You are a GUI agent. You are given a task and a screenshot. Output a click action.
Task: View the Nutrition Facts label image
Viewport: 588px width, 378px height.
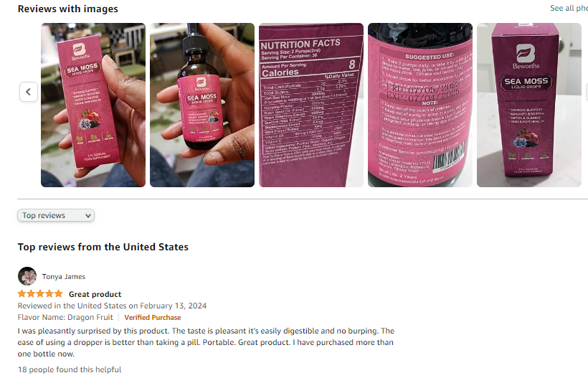click(311, 105)
